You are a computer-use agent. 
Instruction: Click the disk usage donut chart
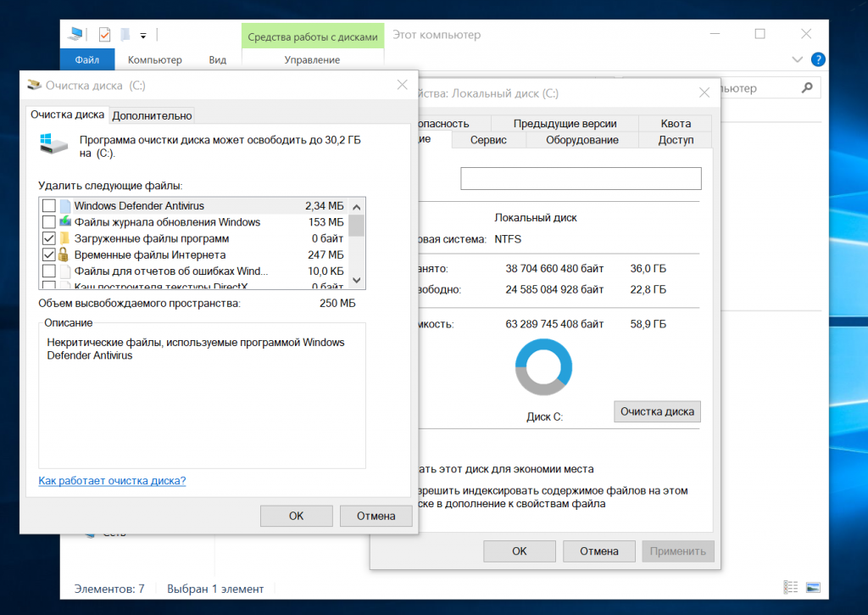click(543, 366)
